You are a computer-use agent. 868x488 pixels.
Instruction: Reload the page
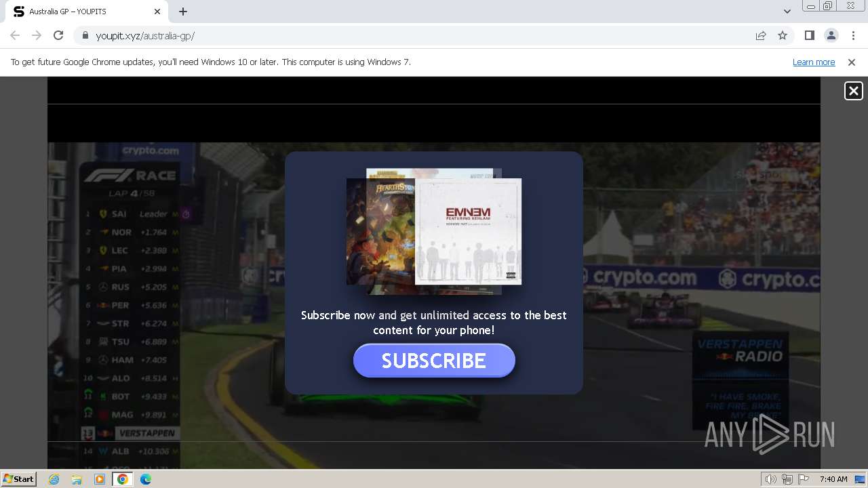click(x=58, y=35)
